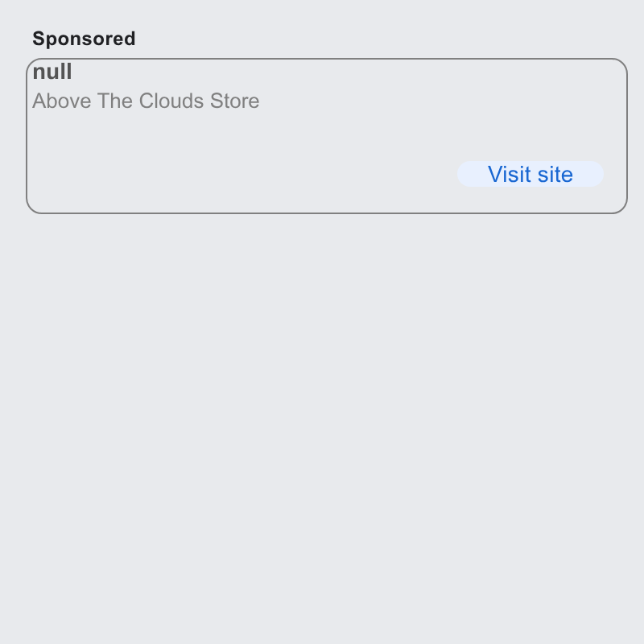The image size is (644, 644).
Task: Click the blank card area below the store name
Action: (x=242, y=135)
